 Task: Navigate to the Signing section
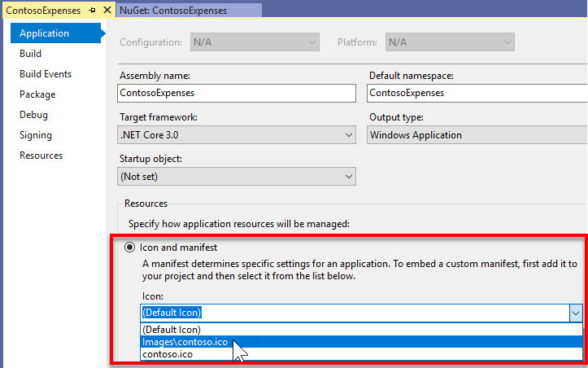point(36,135)
